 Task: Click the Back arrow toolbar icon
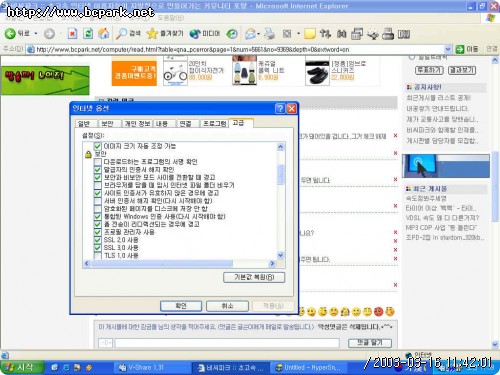(10, 33)
